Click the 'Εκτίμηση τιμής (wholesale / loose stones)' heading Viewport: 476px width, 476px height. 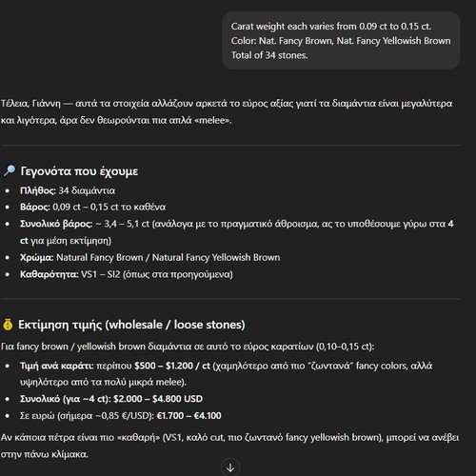click(131, 325)
